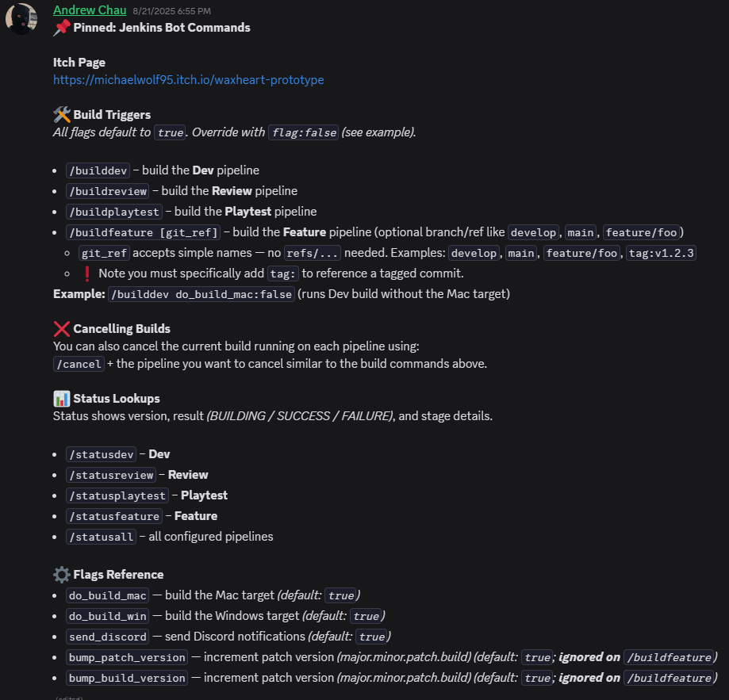Click the gear Flags Reference icon
The width and height of the screenshot is (729, 700).
point(61,574)
